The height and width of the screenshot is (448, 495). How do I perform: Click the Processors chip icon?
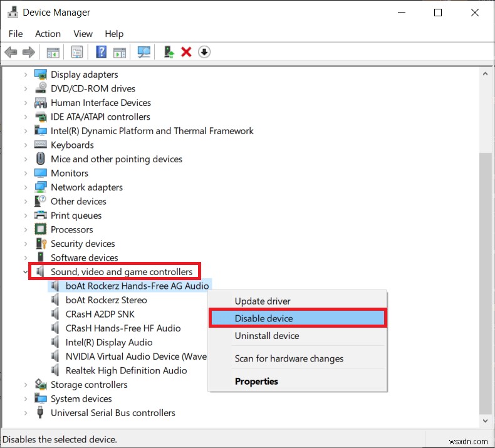(40, 229)
